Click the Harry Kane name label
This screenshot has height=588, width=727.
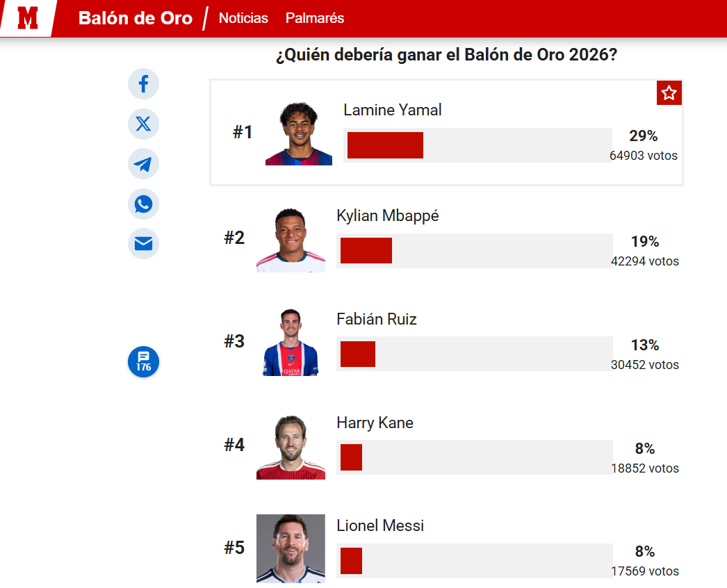pos(375,423)
